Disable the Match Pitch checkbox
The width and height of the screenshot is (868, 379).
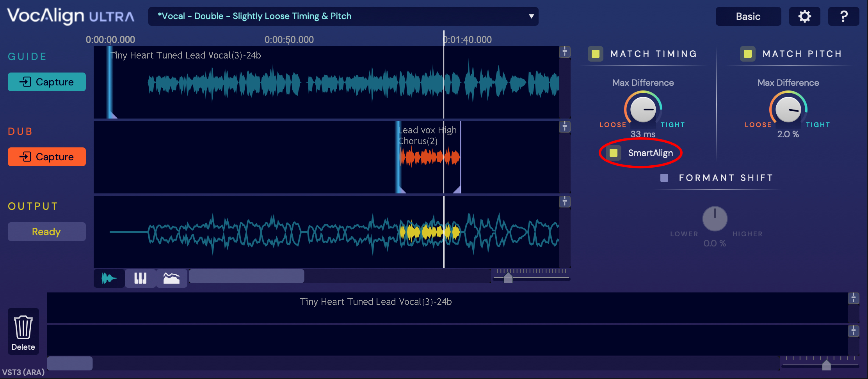point(748,54)
